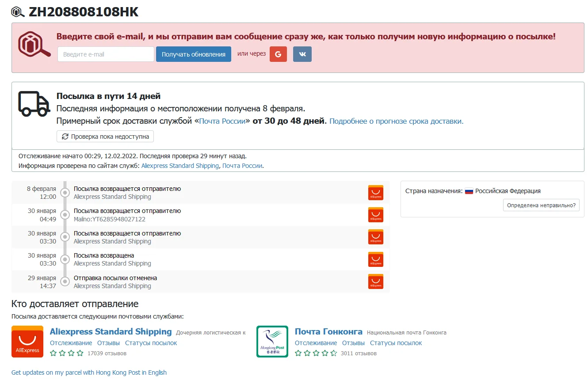Click the delivery truck icon
The image size is (588, 380).
[x=34, y=104]
